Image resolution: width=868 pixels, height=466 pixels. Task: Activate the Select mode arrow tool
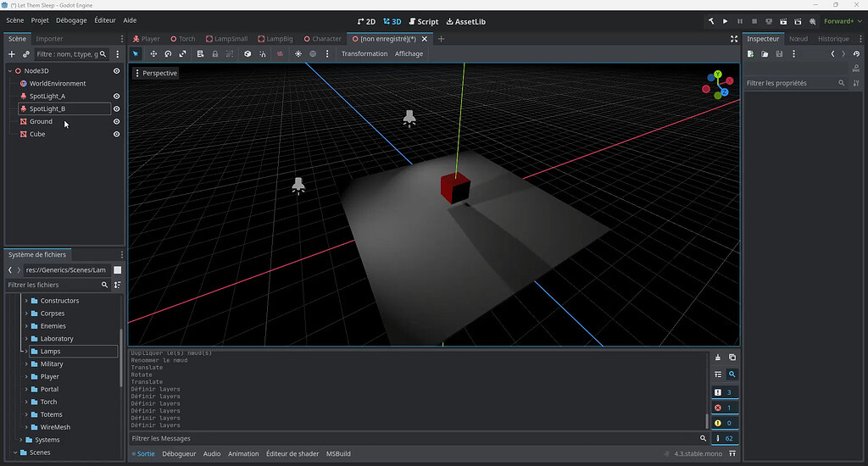click(136, 53)
